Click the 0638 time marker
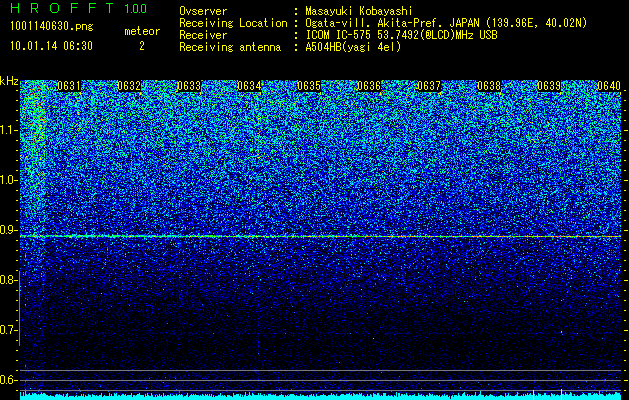The height and width of the screenshot is (400, 629). 489,86
